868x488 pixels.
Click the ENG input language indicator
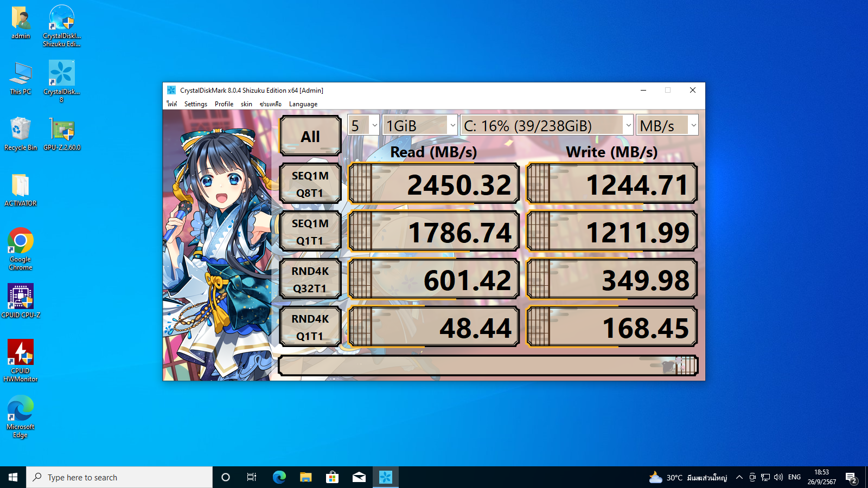click(x=794, y=477)
